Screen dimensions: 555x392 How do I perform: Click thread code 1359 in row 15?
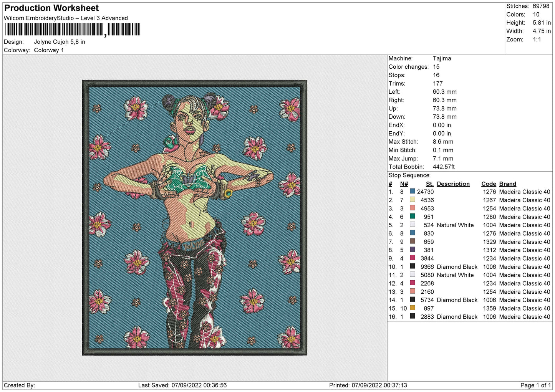point(489,308)
